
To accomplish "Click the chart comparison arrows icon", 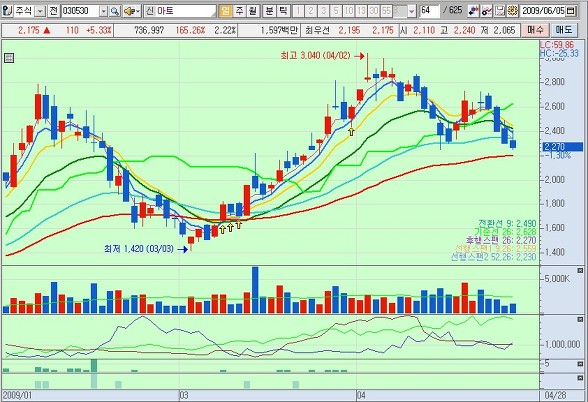I will click(473, 11).
